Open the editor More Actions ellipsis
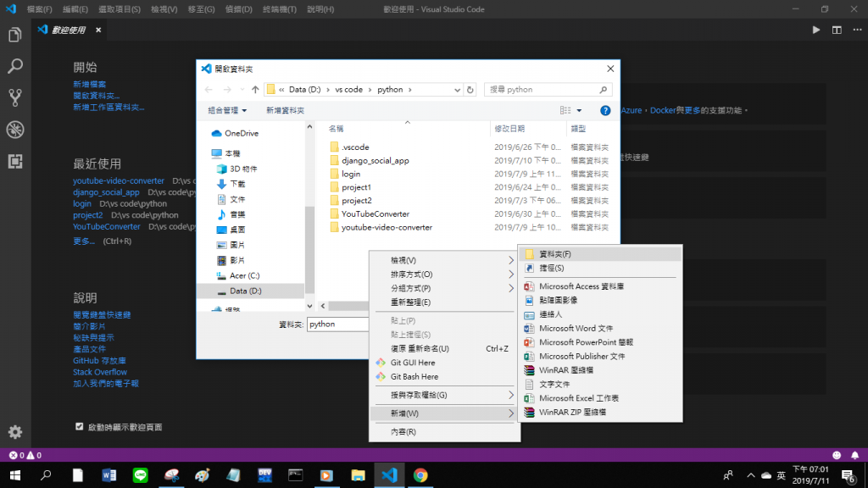The width and height of the screenshot is (868, 488). (x=858, y=30)
